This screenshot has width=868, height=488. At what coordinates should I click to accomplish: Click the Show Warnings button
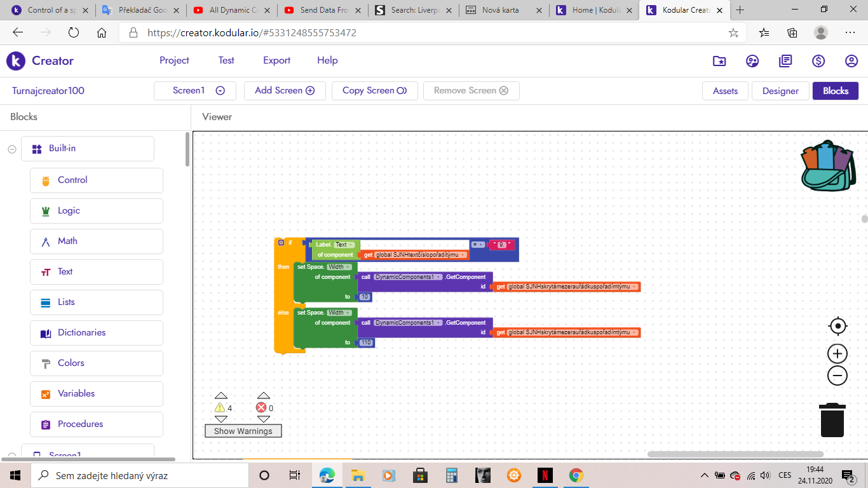click(243, 431)
